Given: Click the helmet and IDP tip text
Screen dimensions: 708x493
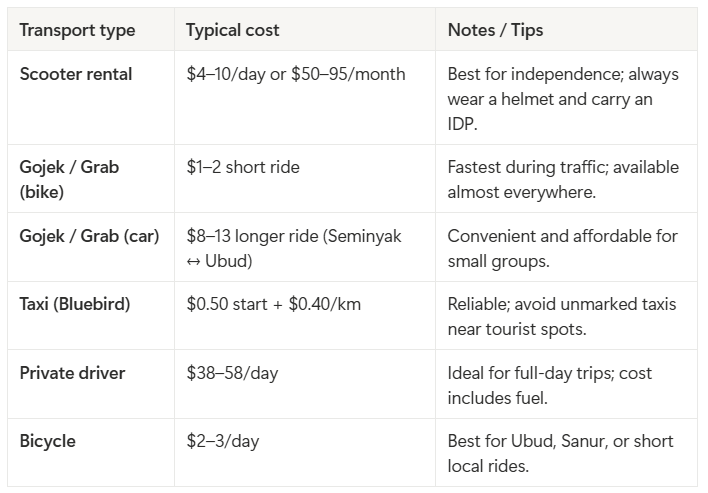Looking at the screenshot, I should (562, 97).
